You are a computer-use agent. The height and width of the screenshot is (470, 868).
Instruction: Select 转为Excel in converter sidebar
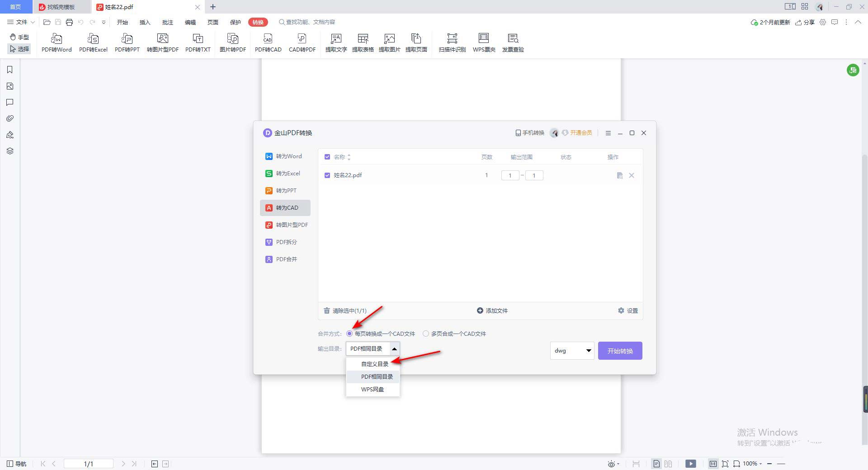[x=285, y=174]
